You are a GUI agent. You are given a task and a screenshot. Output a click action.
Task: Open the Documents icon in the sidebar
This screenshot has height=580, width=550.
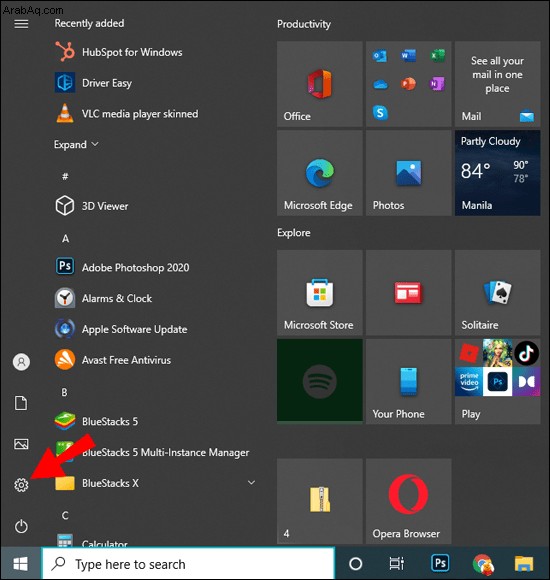[x=21, y=403]
